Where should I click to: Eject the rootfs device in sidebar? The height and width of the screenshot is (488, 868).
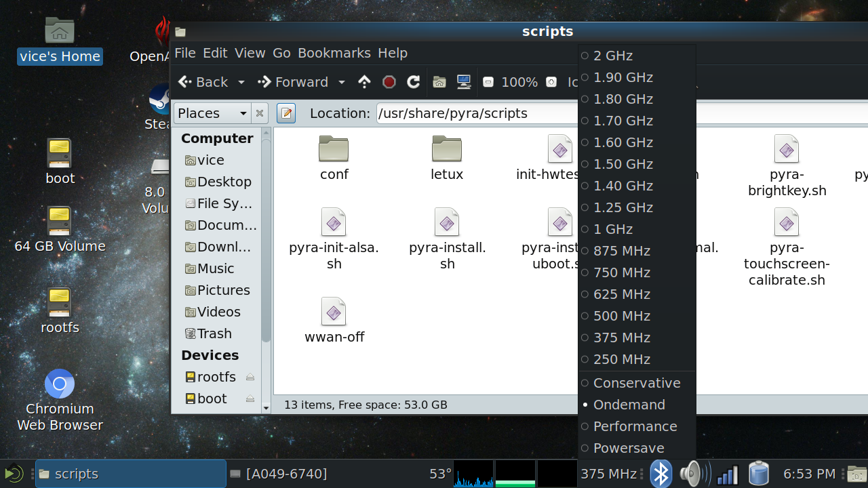pos(250,378)
